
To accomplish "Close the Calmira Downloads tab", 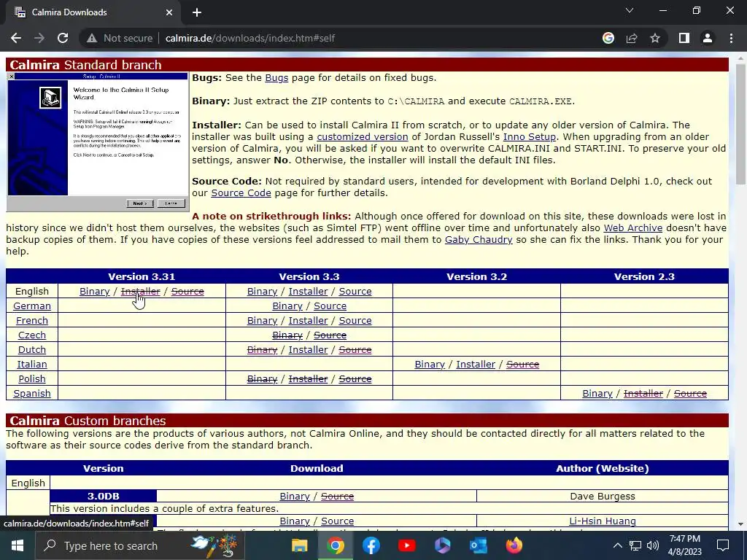I will click(169, 12).
